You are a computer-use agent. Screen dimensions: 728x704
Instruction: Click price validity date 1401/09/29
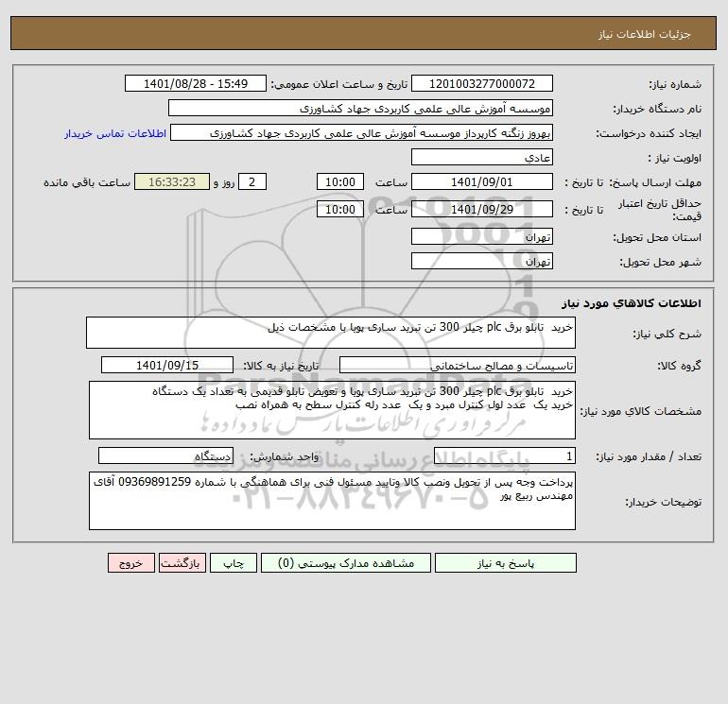pos(482,209)
